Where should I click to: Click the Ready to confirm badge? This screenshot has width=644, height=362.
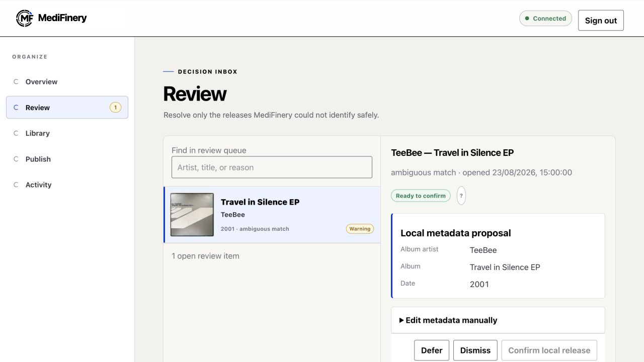tap(421, 196)
